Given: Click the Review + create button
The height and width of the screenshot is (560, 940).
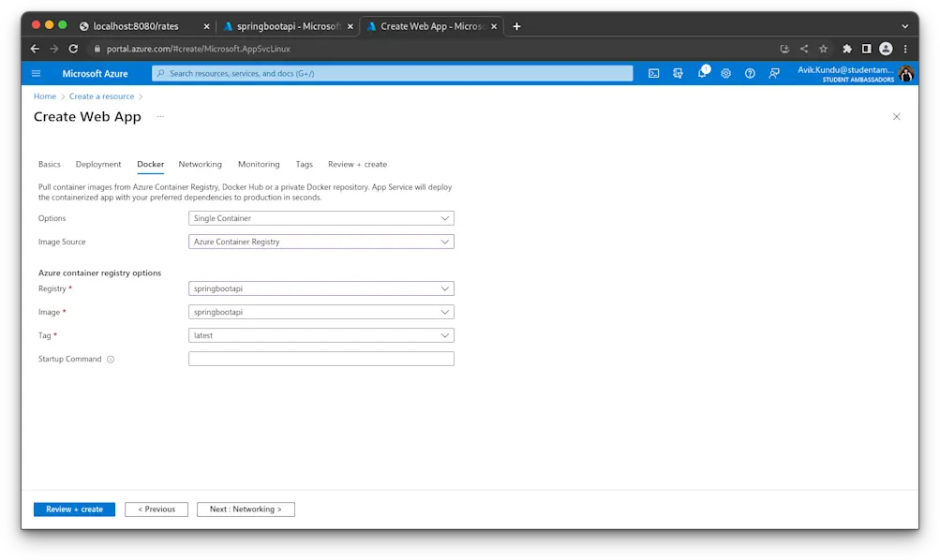Looking at the screenshot, I should point(73,508).
